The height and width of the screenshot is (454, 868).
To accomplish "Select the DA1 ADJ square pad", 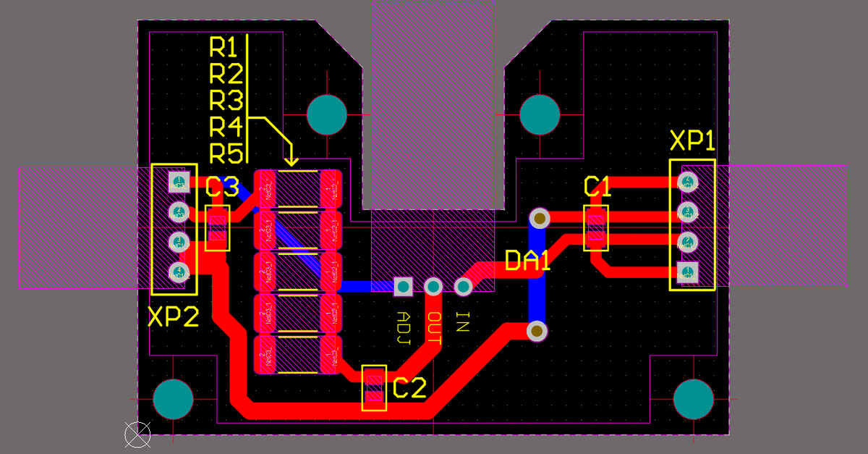I will [403, 287].
